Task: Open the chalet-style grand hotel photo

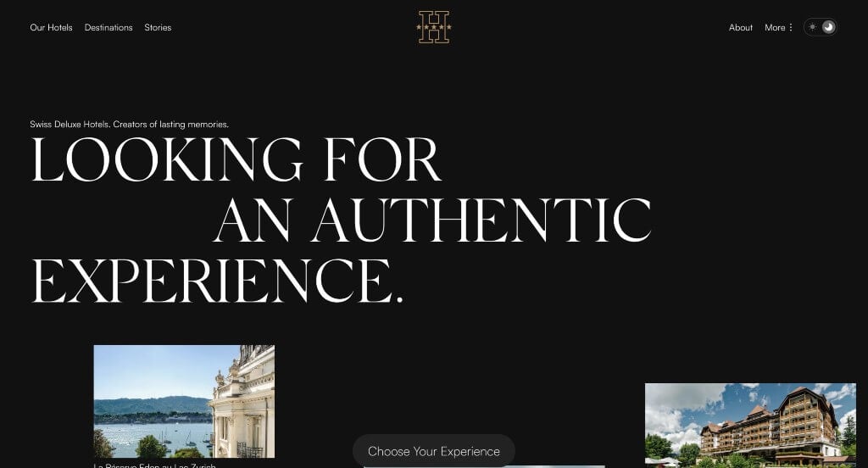Action: 751,426
